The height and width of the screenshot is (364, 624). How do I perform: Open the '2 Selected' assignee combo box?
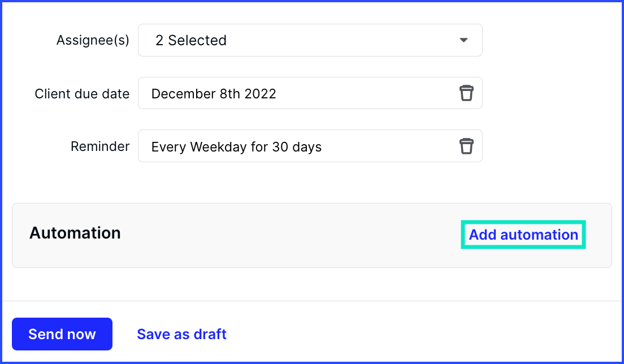coord(310,40)
